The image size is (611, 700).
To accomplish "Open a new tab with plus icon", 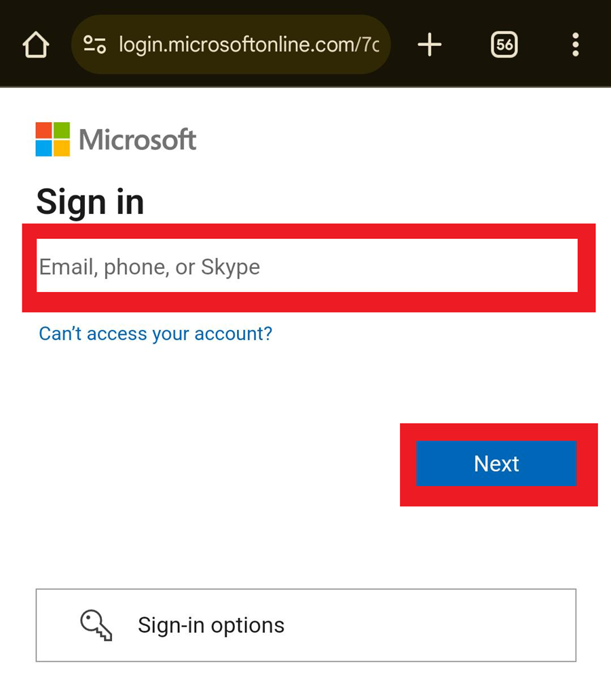I will [429, 45].
